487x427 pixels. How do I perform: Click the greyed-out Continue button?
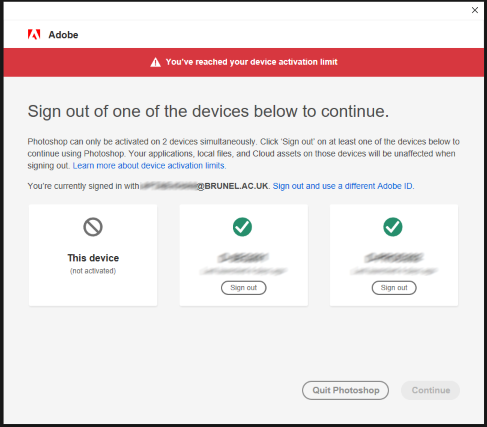[x=431, y=390]
